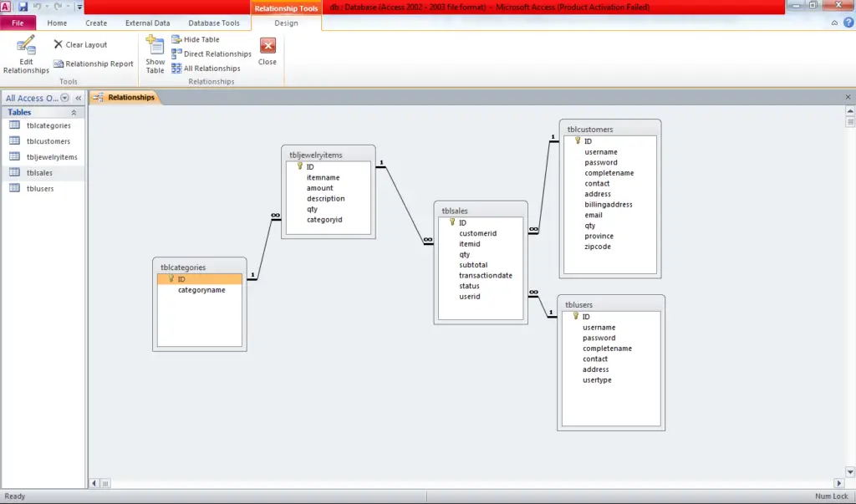Click Hide Table in the ribbon
The width and height of the screenshot is (856, 504).
[196, 39]
